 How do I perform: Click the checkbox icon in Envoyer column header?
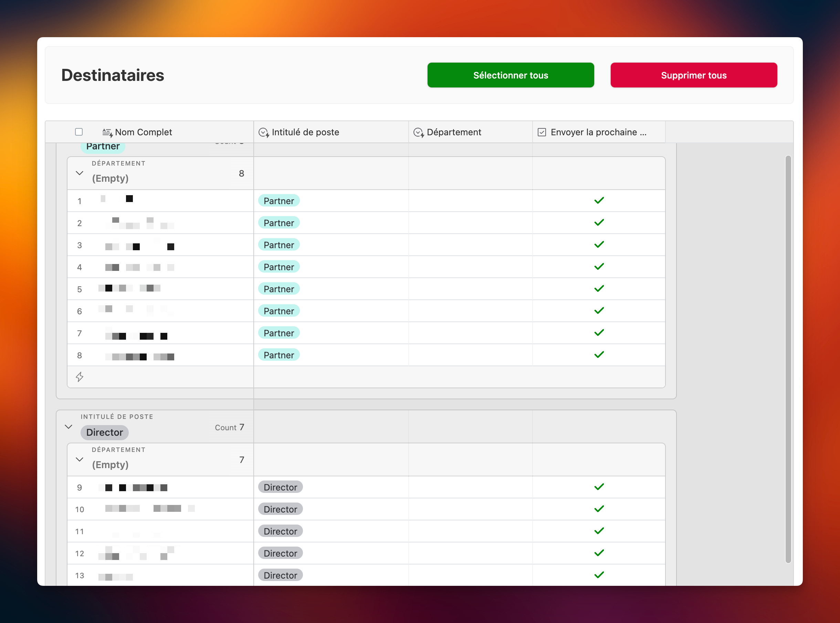tap(542, 133)
